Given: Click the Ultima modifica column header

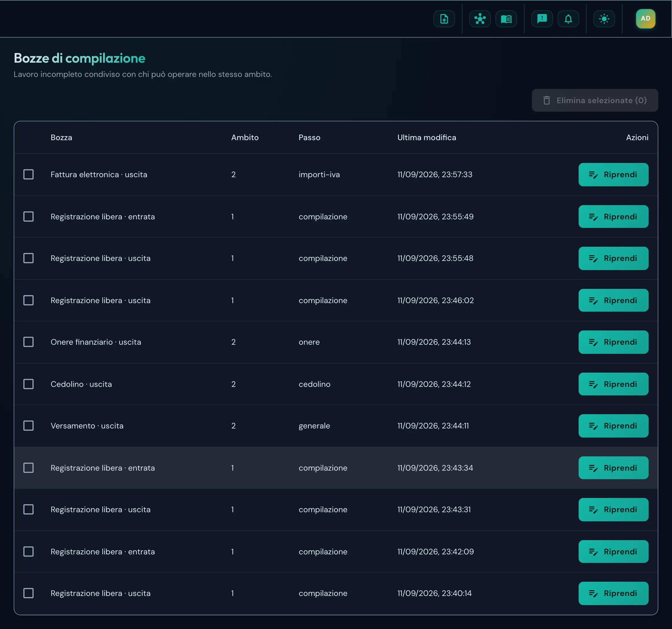Looking at the screenshot, I should click(427, 138).
